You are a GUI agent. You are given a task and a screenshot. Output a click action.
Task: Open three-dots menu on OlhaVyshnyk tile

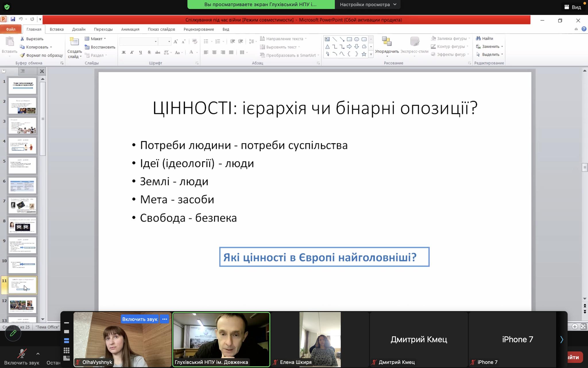tap(165, 319)
